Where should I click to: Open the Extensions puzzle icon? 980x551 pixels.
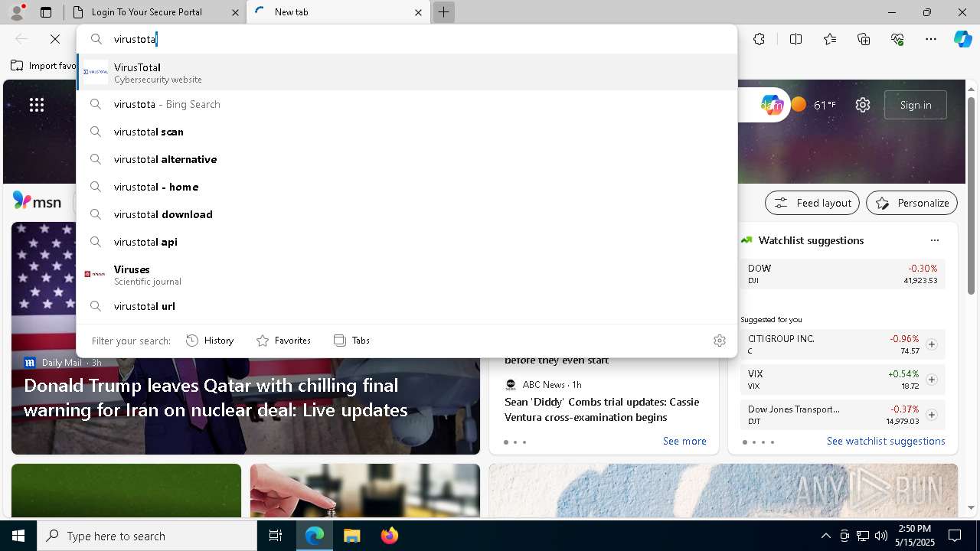click(759, 39)
